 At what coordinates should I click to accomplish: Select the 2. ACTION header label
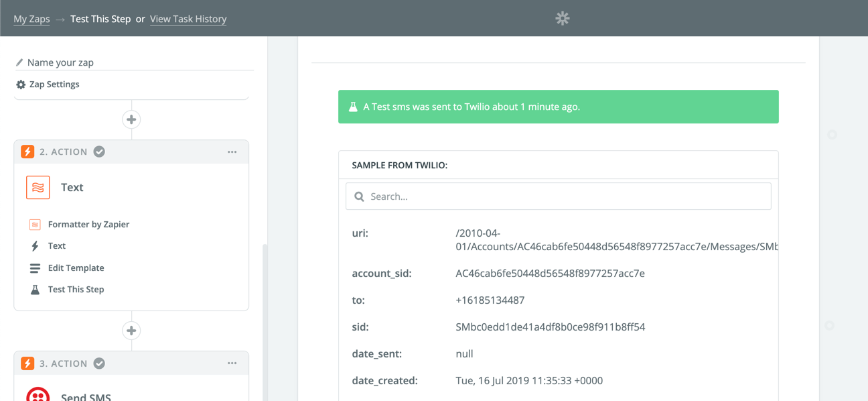(64, 152)
